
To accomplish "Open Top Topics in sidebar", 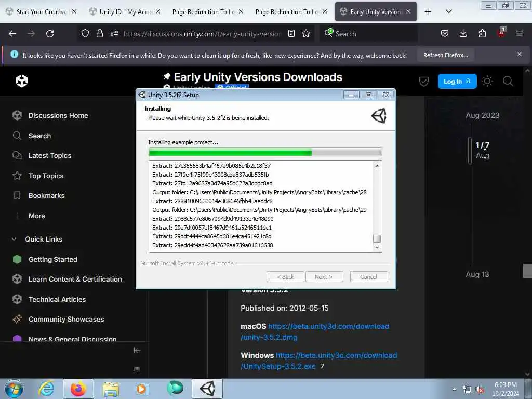I will (46, 176).
